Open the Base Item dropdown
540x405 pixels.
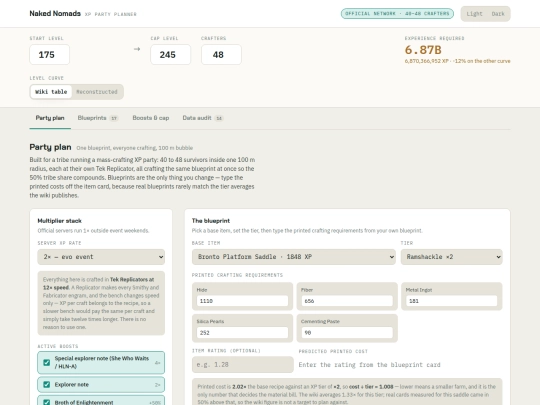click(294, 257)
